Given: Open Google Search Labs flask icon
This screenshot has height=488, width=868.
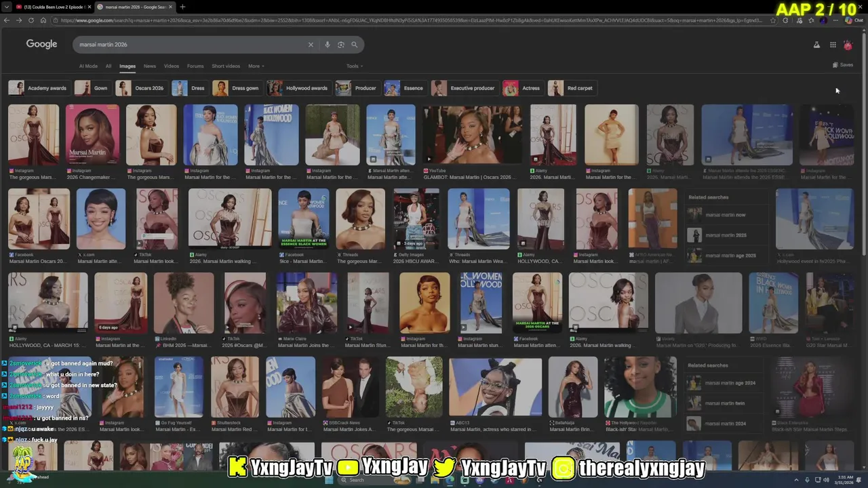Looking at the screenshot, I should click(x=816, y=45).
